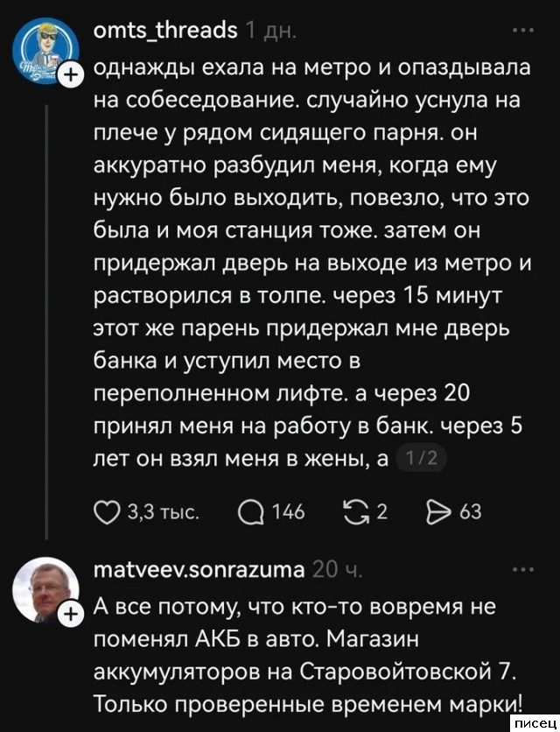Click the matveev.sonrazuma username
This screenshot has height=732, width=560.
click(x=197, y=570)
